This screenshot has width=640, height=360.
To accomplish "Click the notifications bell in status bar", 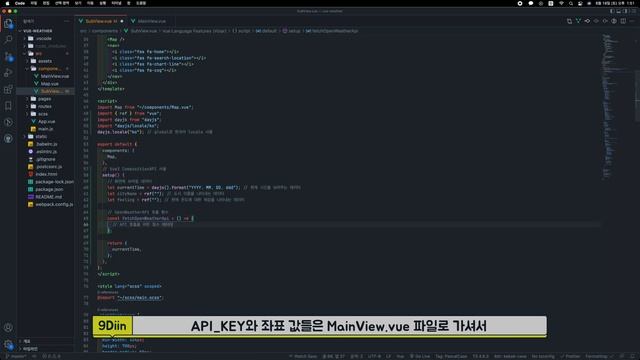I will tap(632, 356).
